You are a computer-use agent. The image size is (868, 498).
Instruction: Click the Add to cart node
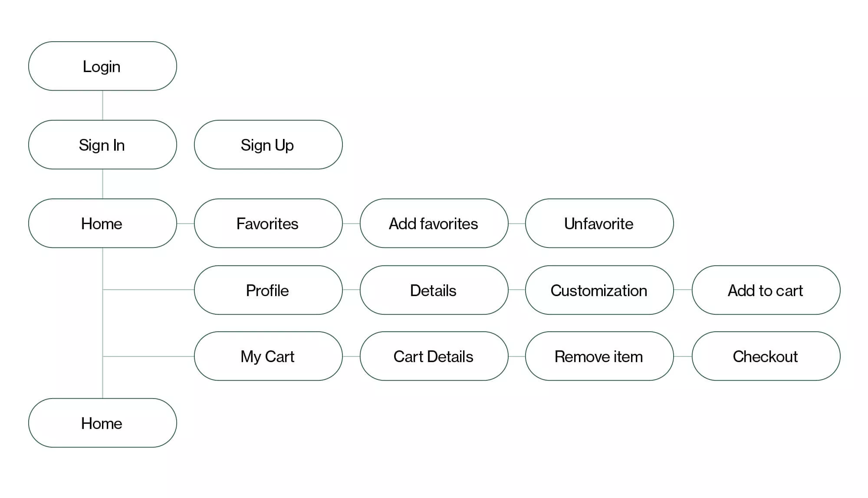pyautogui.click(x=766, y=290)
